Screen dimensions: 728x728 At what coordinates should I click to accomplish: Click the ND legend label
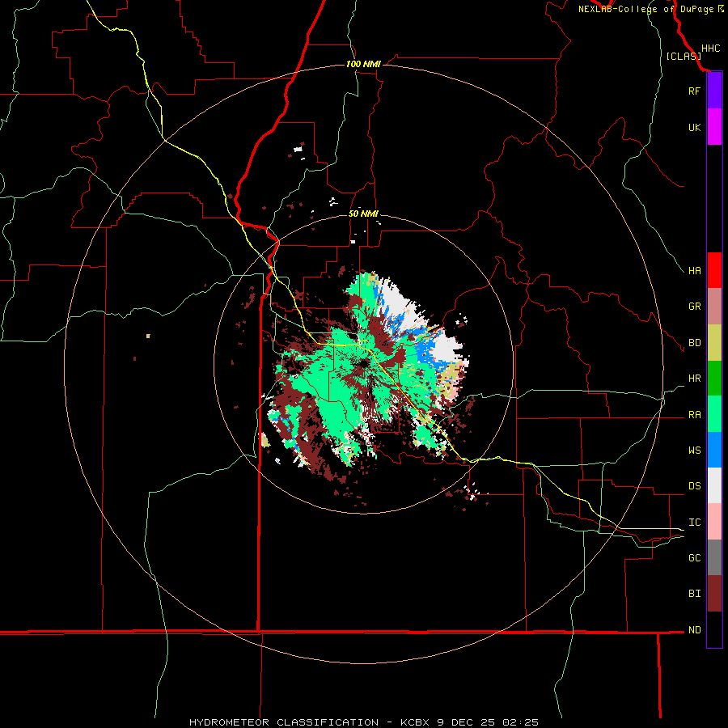click(x=694, y=629)
